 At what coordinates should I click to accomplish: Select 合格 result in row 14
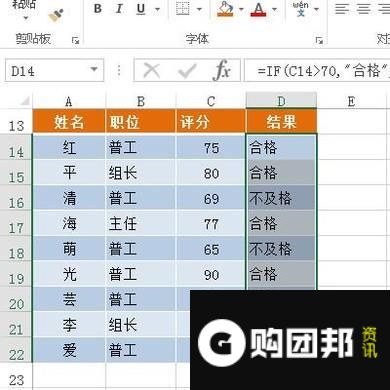pyautogui.click(x=281, y=147)
